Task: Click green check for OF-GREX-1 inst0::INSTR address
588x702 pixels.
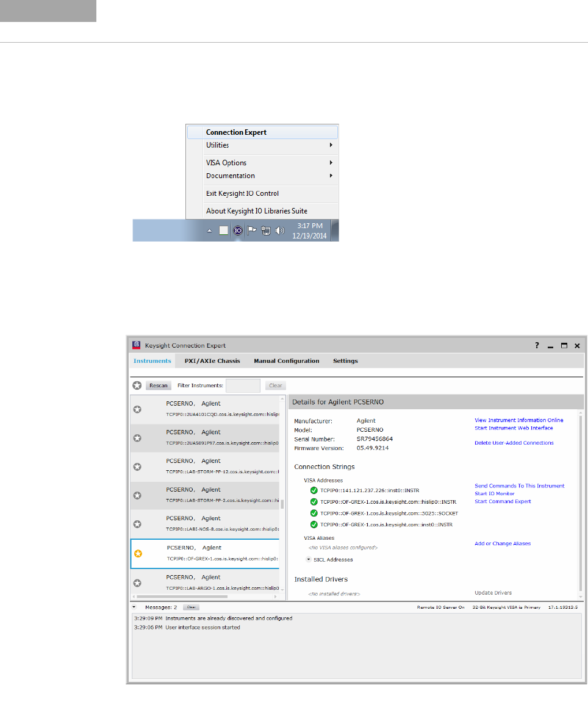Action: coord(314,525)
